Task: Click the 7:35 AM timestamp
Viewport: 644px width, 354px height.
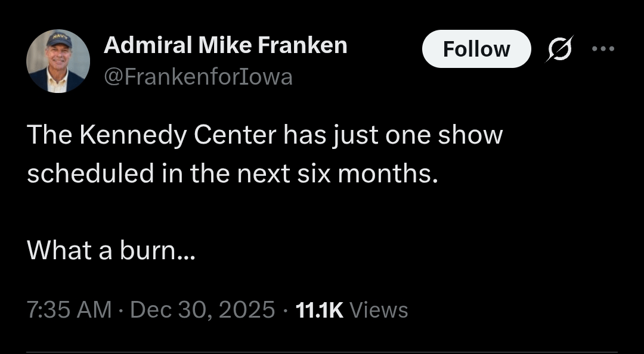Action: tap(69, 310)
